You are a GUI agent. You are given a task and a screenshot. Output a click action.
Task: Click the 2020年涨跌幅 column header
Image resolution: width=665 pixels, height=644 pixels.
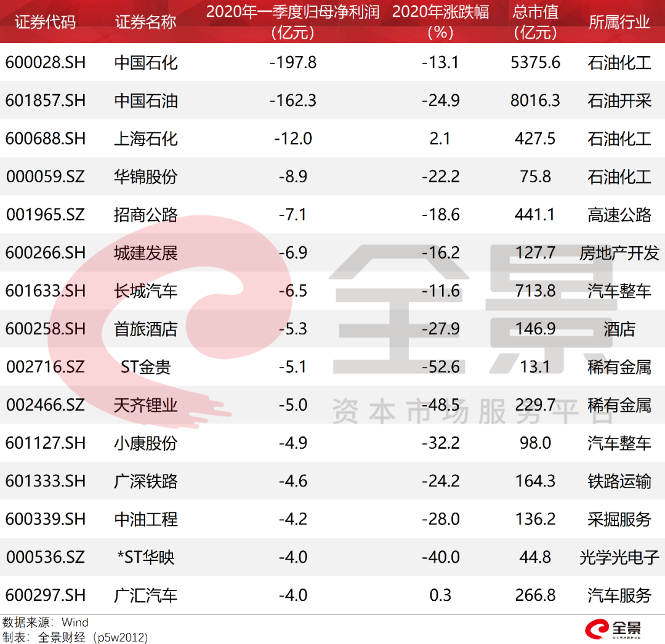pyautogui.click(x=440, y=22)
